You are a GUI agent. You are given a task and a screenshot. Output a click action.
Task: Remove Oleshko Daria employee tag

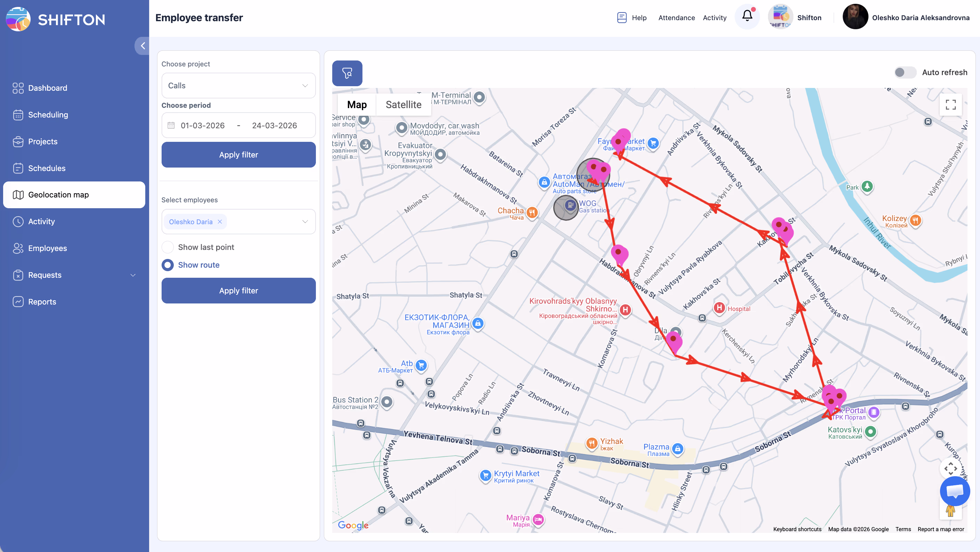click(220, 222)
